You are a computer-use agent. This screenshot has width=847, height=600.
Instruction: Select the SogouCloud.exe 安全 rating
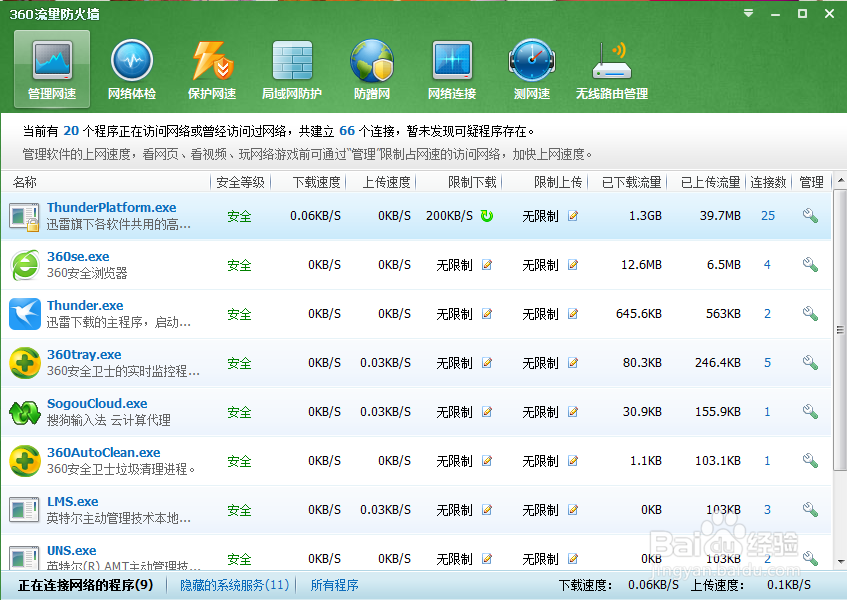(x=239, y=412)
